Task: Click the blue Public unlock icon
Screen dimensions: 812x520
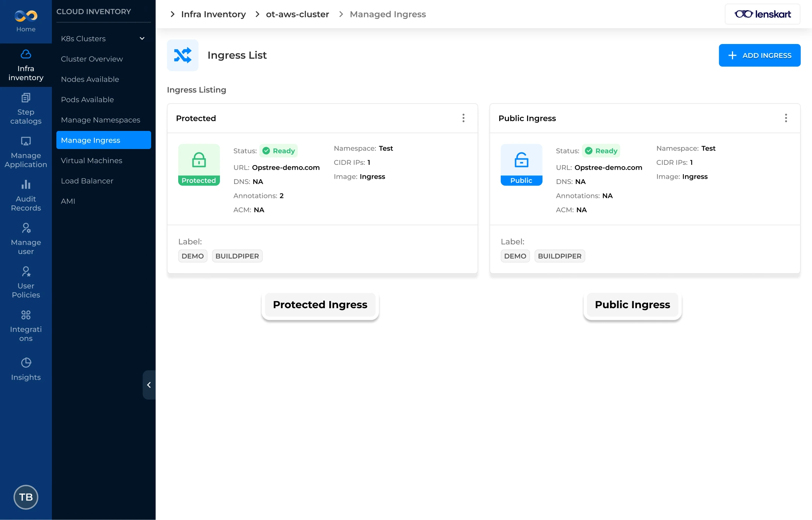Action: 521,165
